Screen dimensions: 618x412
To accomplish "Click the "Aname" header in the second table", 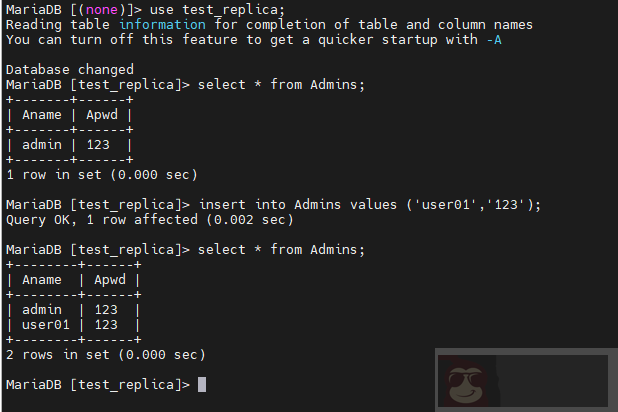I will [x=42, y=279].
